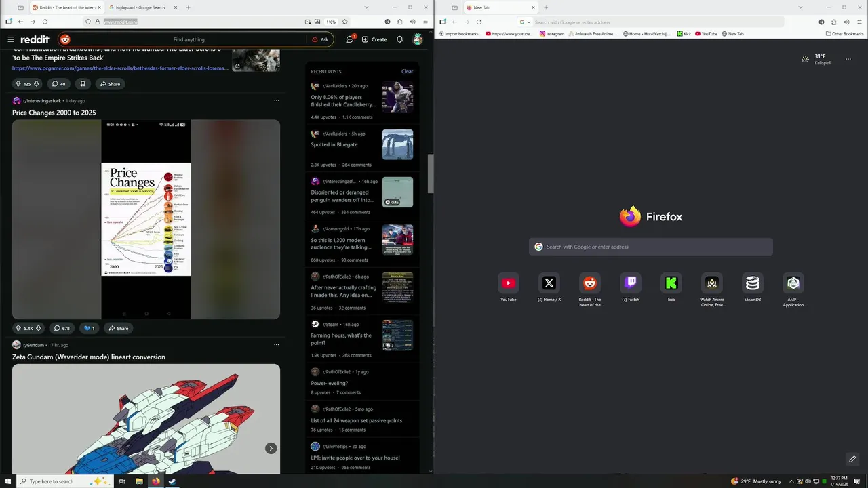The height and width of the screenshot is (488, 868).
Task: Close the highguard Google Search tab
Action: click(x=175, y=7)
